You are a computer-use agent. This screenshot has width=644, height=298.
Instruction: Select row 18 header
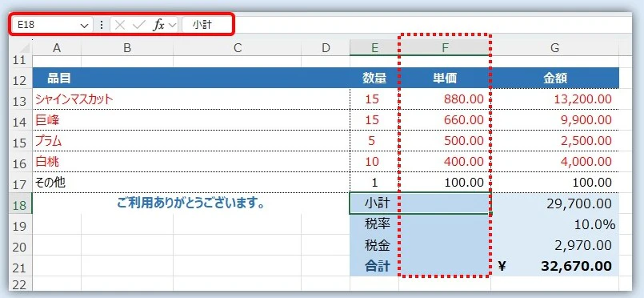click(x=21, y=203)
